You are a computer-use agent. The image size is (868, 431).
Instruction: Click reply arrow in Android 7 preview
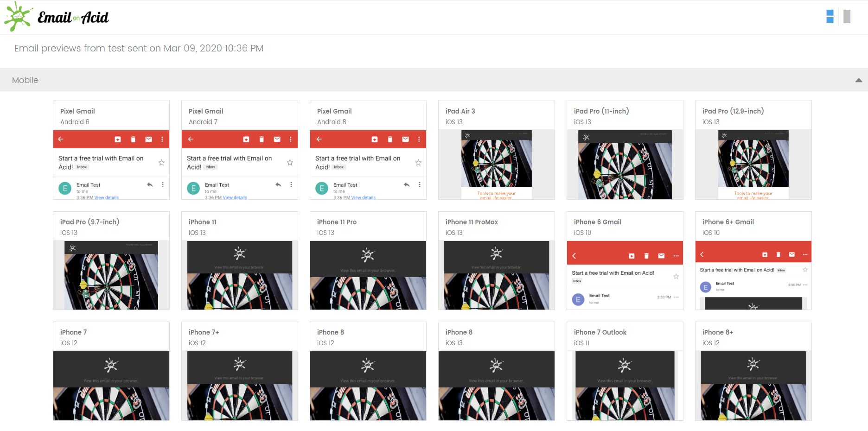pyautogui.click(x=278, y=184)
